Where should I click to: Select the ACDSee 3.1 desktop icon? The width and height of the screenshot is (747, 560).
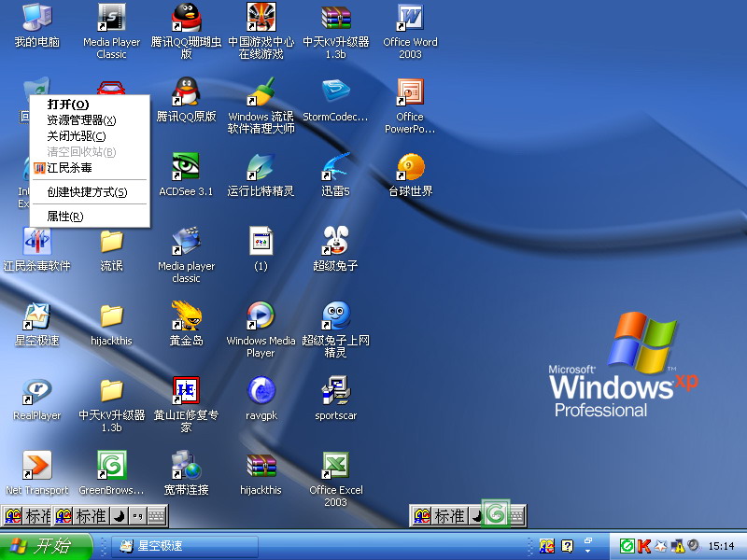click(186, 167)
